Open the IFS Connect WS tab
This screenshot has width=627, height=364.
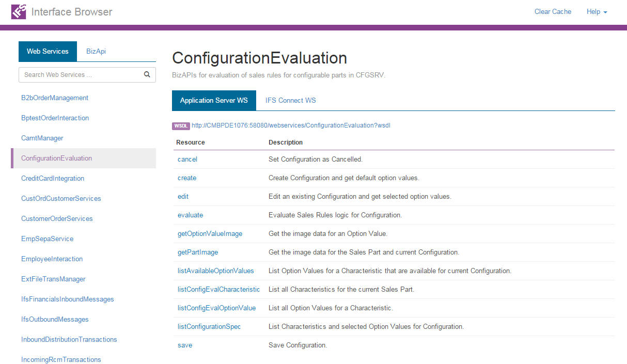click(291, 100)
